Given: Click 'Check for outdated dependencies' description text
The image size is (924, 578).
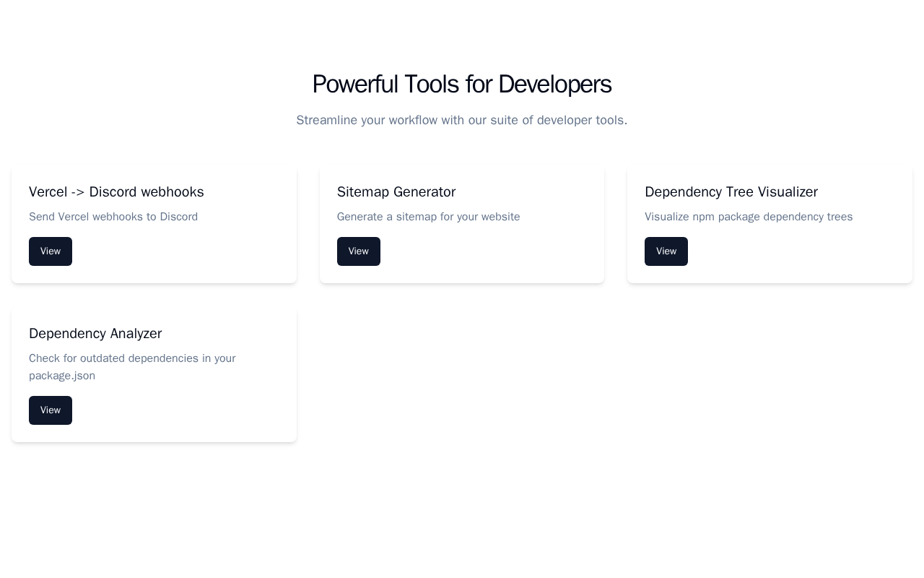Looking at the screenshot, I should coord(132,367).
